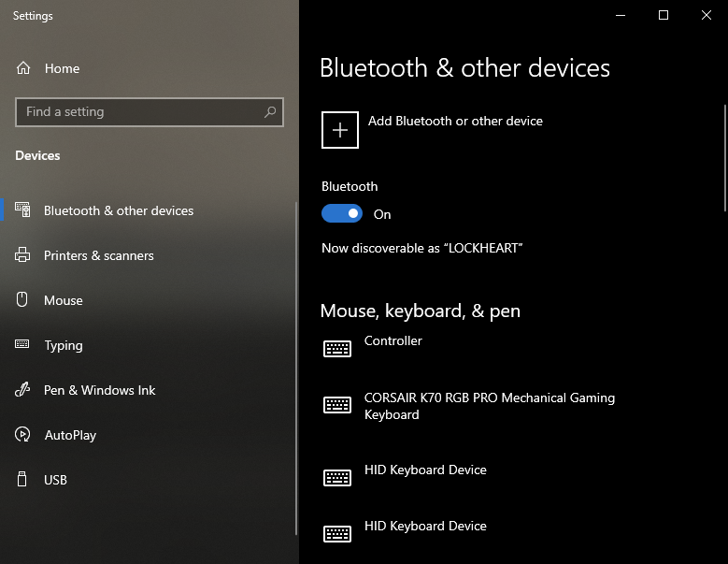Click the main page vertical scrollbar
Image resolution: width=728 pixels, height=564 pixels.
tap(725, 158)
